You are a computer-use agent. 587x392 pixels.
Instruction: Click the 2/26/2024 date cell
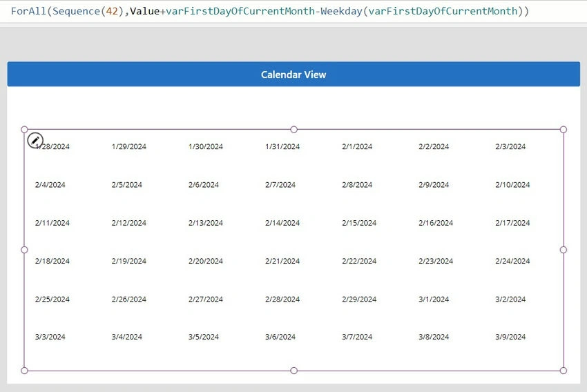(128, 300)
